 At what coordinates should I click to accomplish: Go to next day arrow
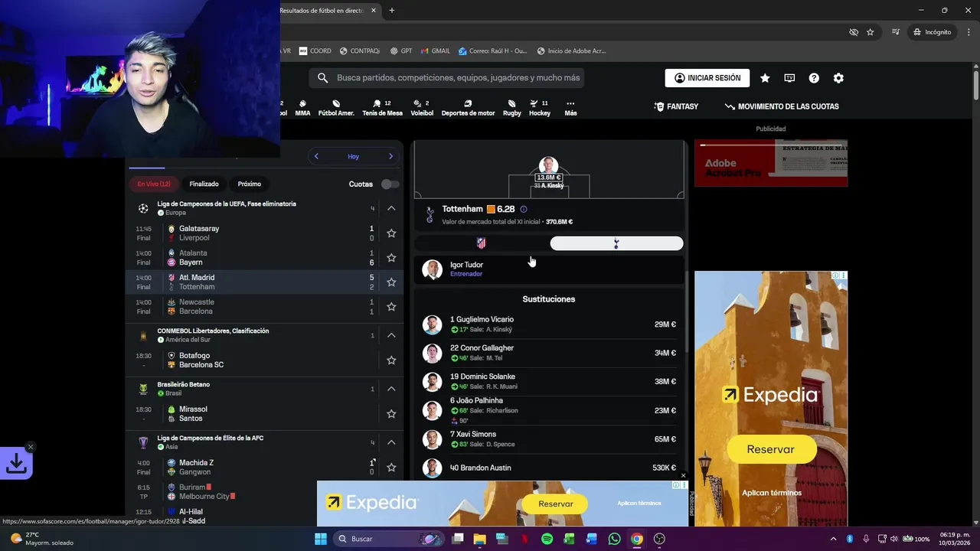[x=390, y=156]
